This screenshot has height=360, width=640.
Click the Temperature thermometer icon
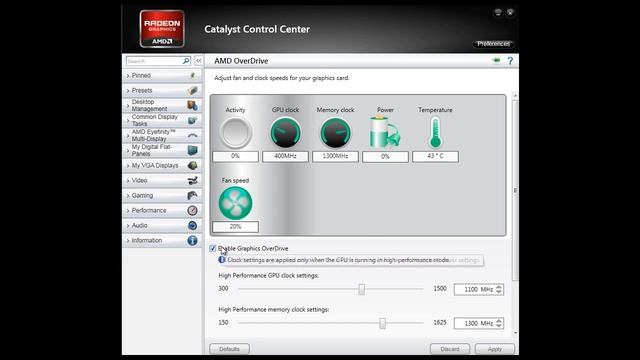436,133
